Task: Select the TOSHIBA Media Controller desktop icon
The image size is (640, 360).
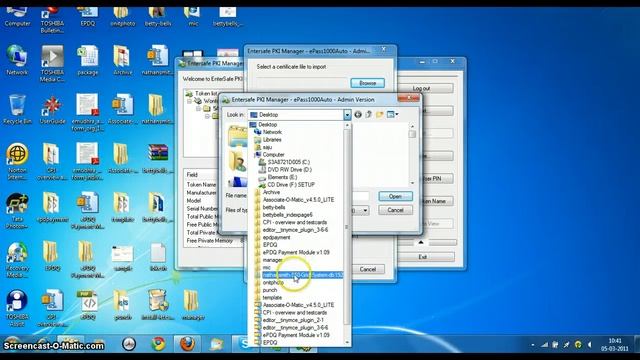Action: (52, 63)
